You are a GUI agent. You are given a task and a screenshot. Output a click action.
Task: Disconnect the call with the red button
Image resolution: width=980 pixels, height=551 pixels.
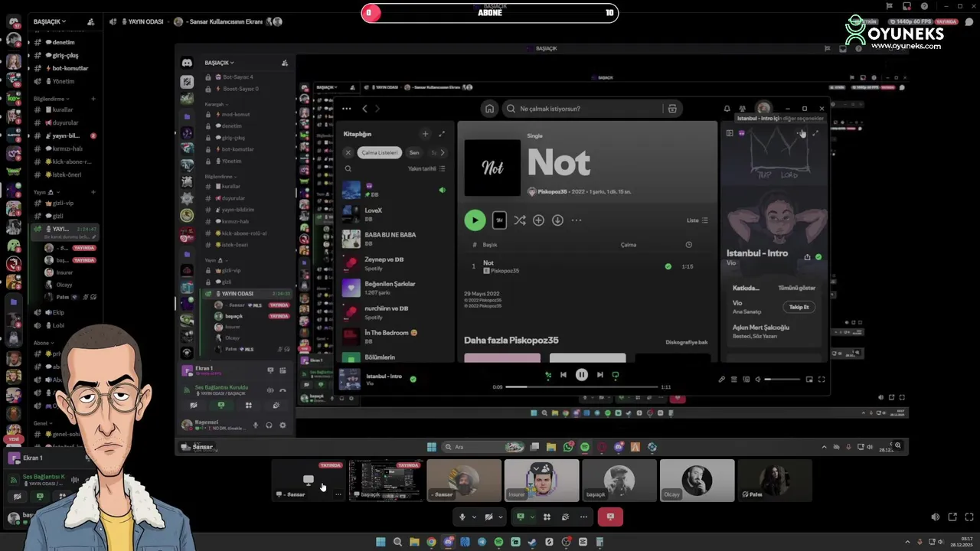click(610, 517)
